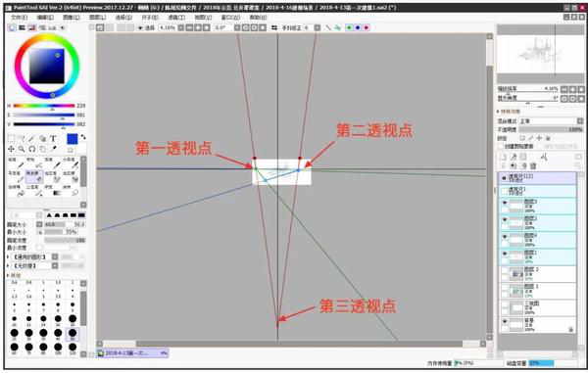588x373 pixels.
Task: Undo with the top toolbar arrow
Action: (x=100, y=27)
